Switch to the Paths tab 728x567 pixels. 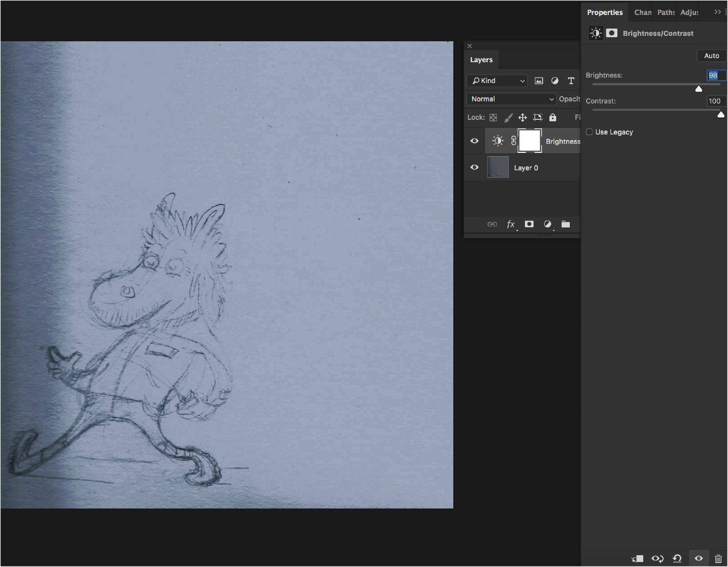666,12
